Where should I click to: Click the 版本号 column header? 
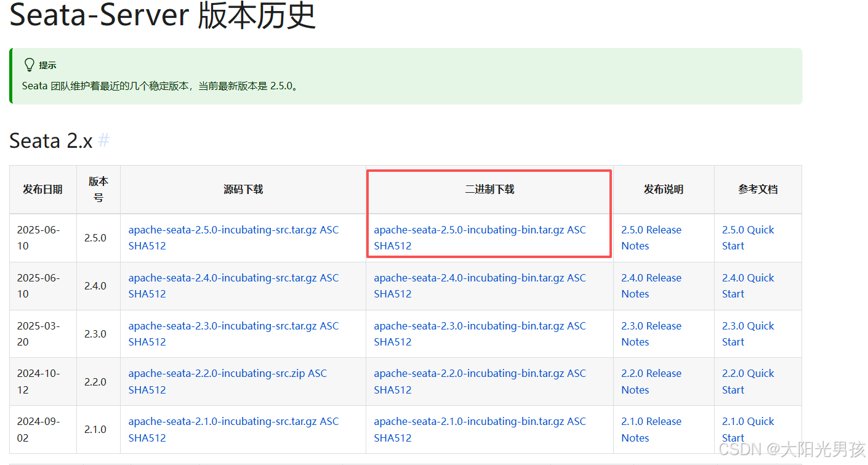coord(98,189)
